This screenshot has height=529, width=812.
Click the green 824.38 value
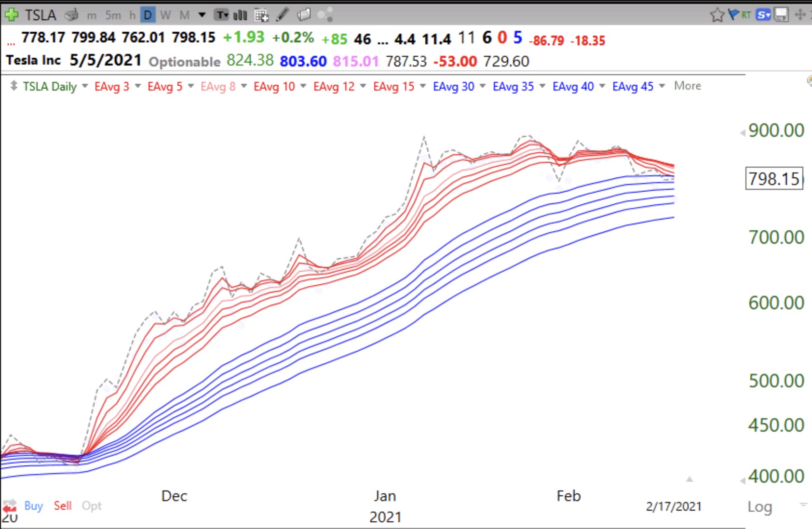[250, 60]
